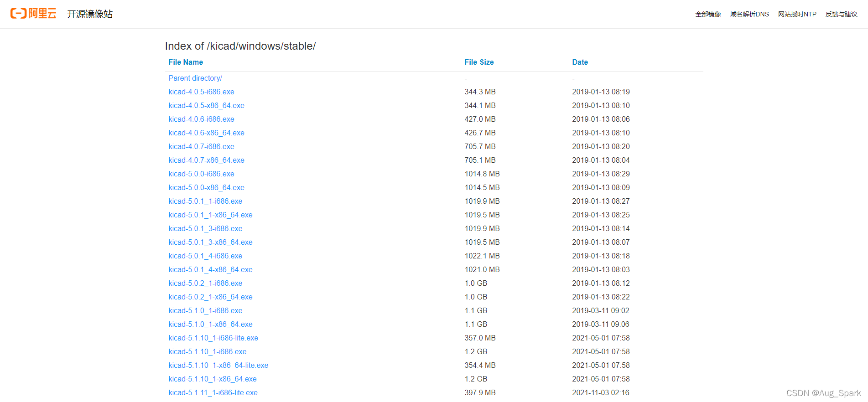
Task: Select the date 2019-03-11 09:06
Action: (x=601, y=324)
